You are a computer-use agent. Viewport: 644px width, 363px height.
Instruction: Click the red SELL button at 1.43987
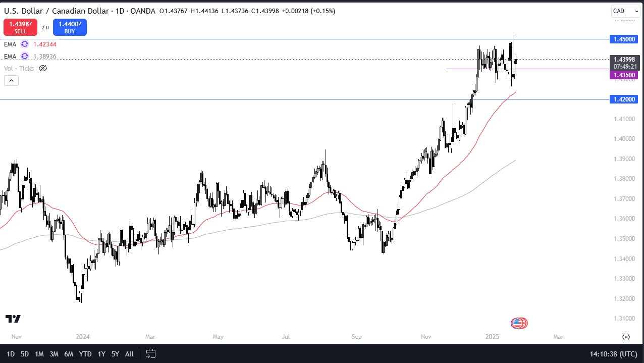coord(20,27)
